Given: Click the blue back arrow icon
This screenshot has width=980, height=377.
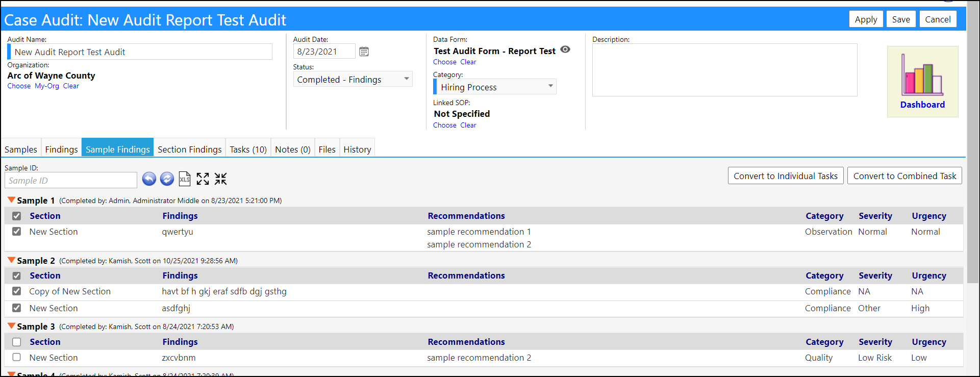Looking at the screenshot, I should pos(149,179).
